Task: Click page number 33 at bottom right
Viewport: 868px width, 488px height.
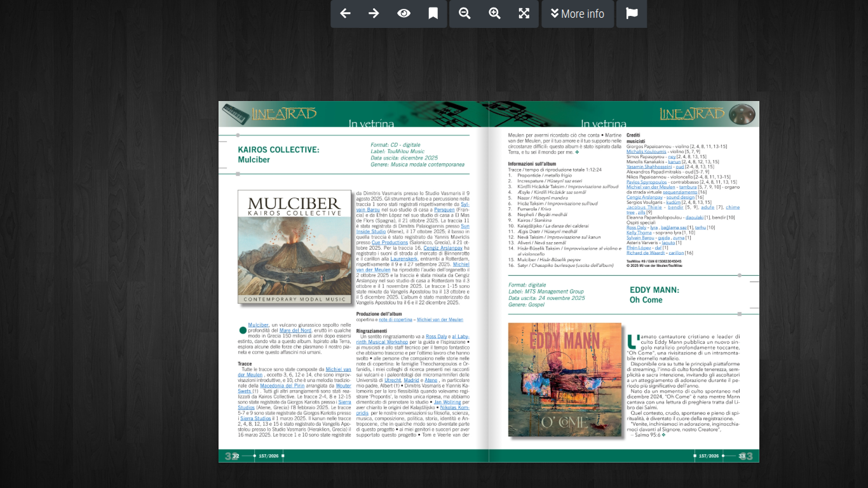Action: 742,456
